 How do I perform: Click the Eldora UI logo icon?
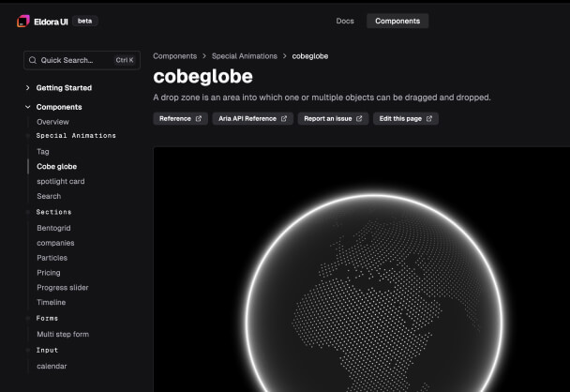[x=23, y=21]
